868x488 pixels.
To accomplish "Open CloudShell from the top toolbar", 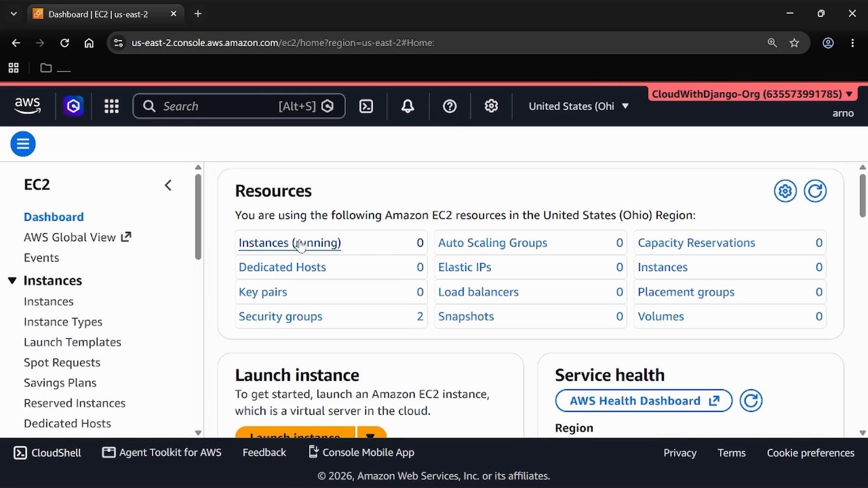I will 366,106.
